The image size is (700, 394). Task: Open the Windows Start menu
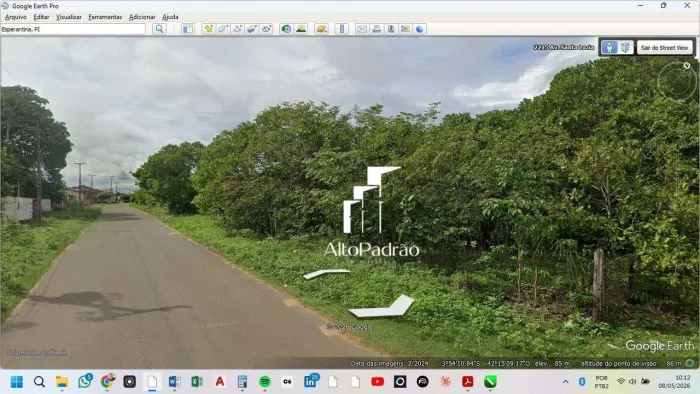(x=17, y=382)
